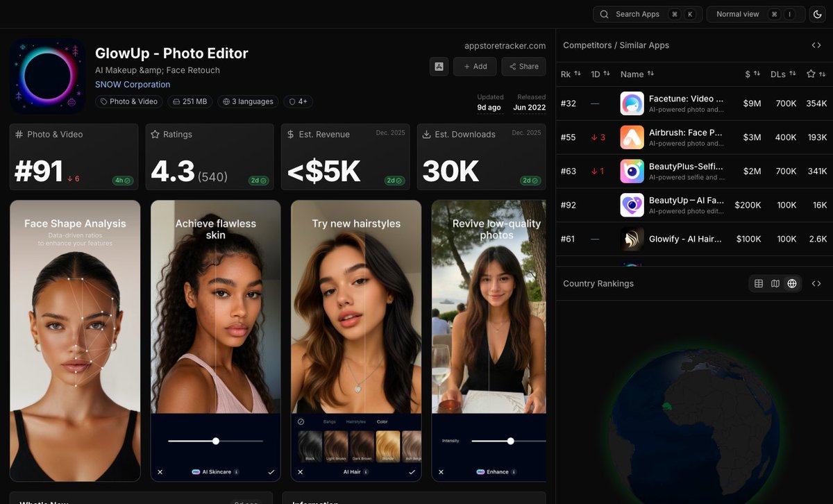
Task: Click the App Store icon button
Action: [439, 67]
